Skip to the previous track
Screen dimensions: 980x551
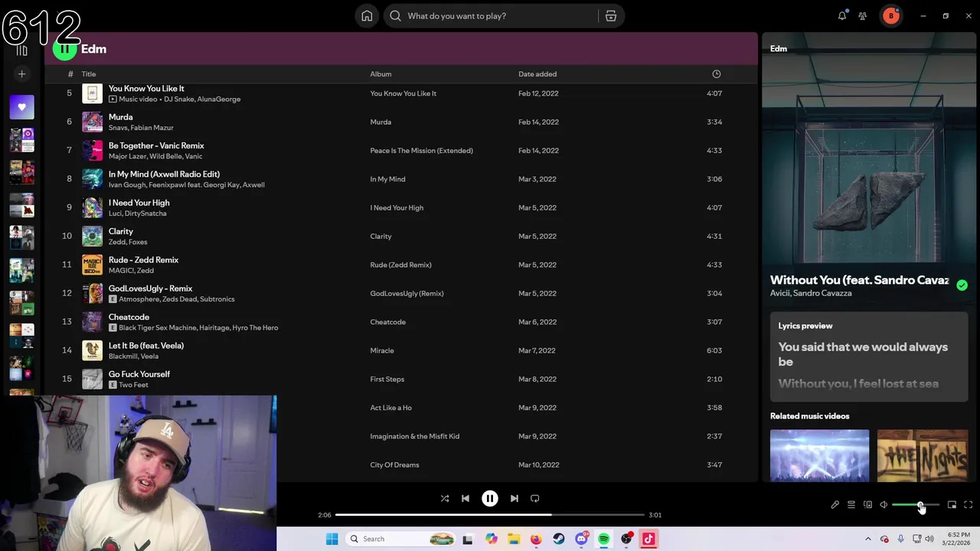[465, 498]
